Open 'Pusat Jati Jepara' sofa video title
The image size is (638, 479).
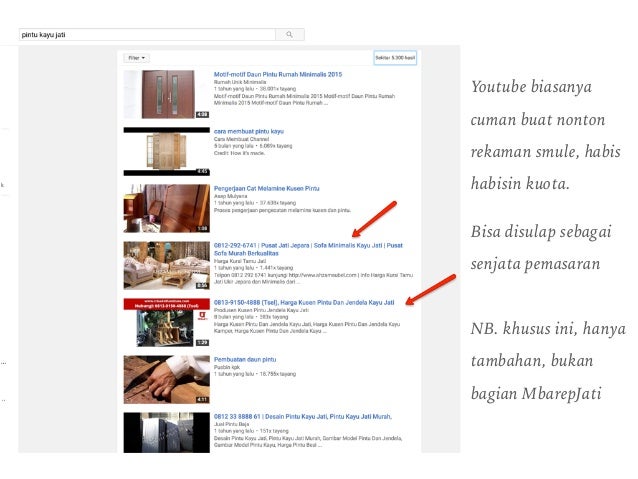tap(308, 249)
